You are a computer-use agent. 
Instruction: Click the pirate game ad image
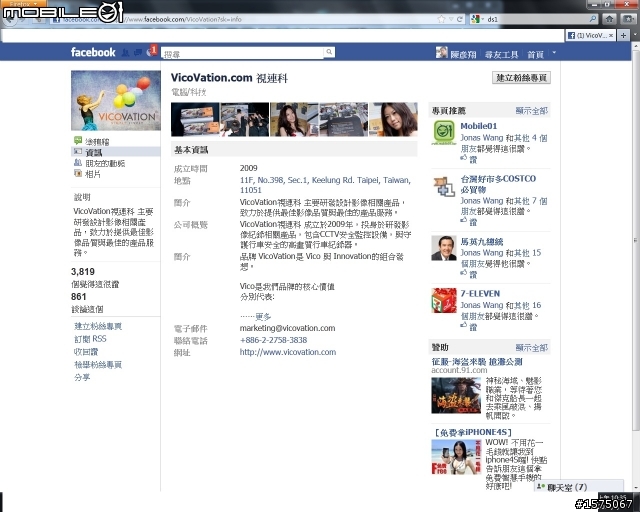click(x=456, y=396)
